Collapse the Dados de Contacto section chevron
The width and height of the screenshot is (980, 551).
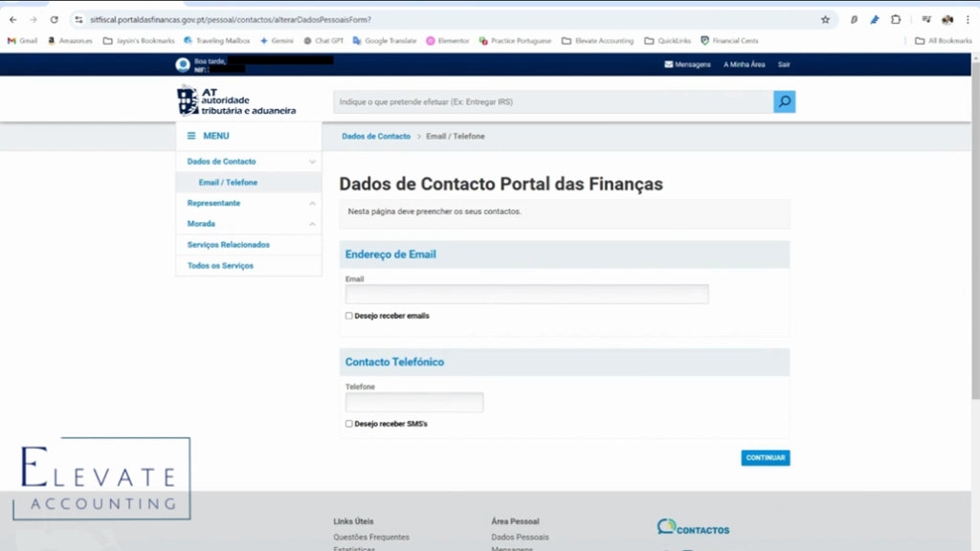[x=314, y=162]
